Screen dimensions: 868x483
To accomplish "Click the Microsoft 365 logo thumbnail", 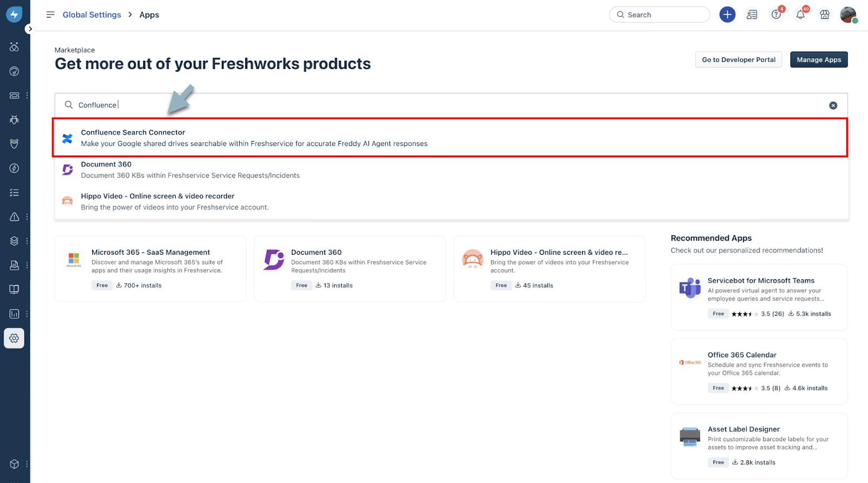I will coord(74,259).
